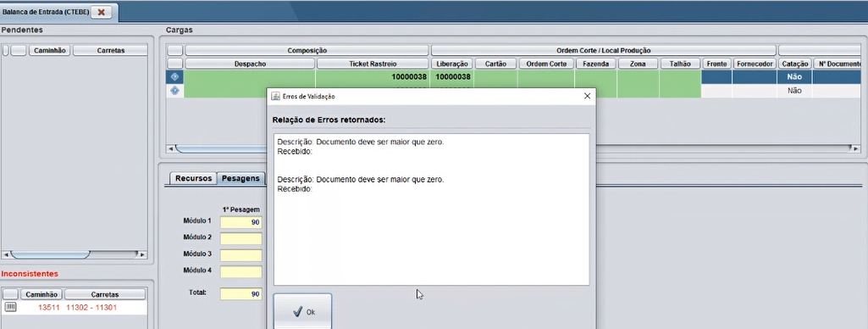
Task: Click the Despacho column header
Action: click(250, 64)
